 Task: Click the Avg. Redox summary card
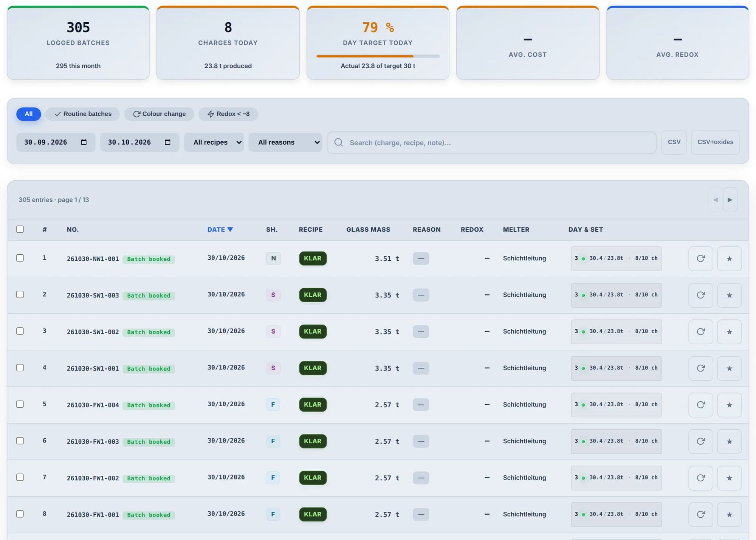pos(678,43)
